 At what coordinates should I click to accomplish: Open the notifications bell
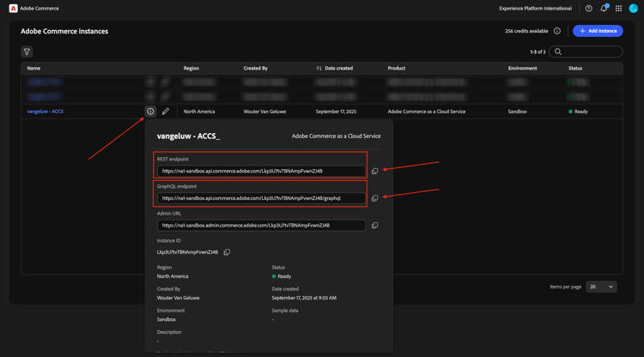click(x=604, y=9)
